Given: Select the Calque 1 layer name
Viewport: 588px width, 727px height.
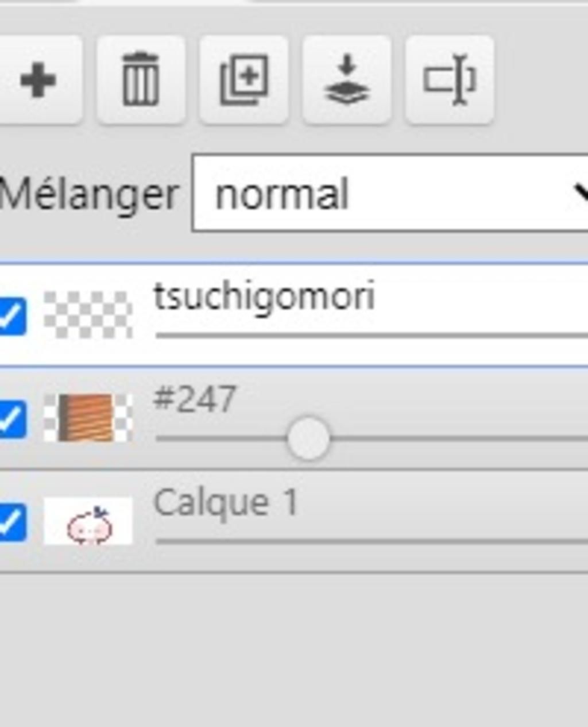Looking at the screenshot, I should [x=226, y=503].
